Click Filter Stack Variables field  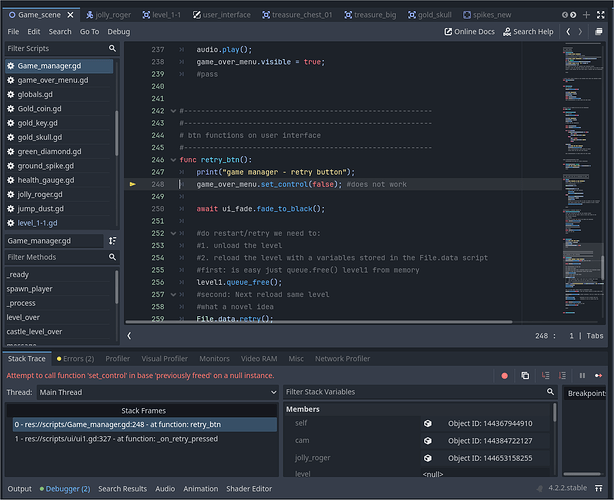[420, 392]
